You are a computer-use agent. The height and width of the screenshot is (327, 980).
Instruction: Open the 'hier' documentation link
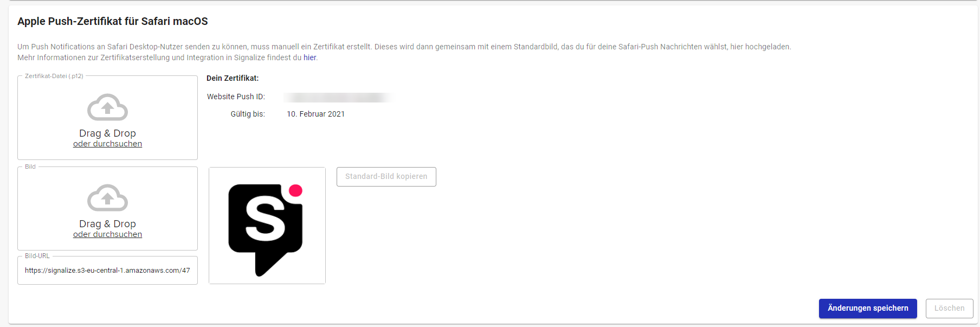[310, 57]
